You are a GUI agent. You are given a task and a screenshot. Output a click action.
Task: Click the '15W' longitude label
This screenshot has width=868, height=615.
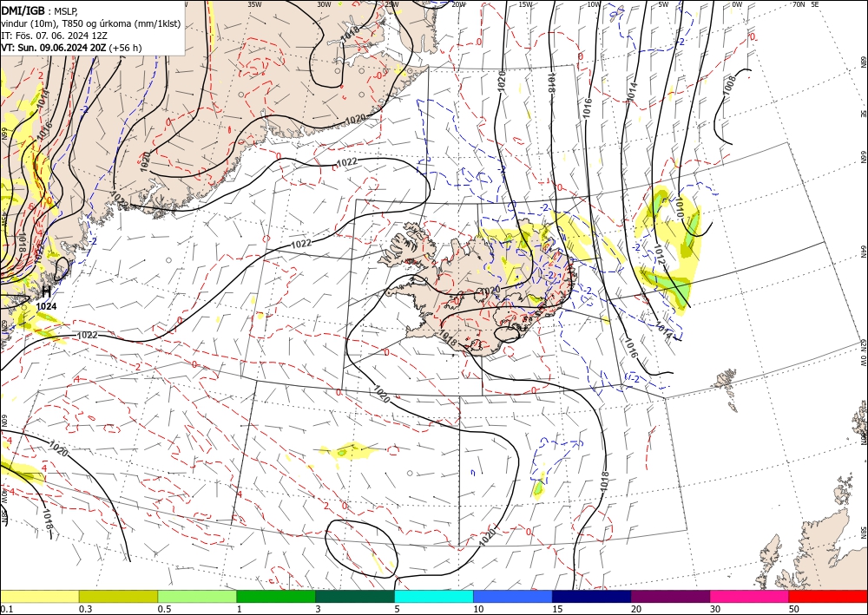click(526, 4)
